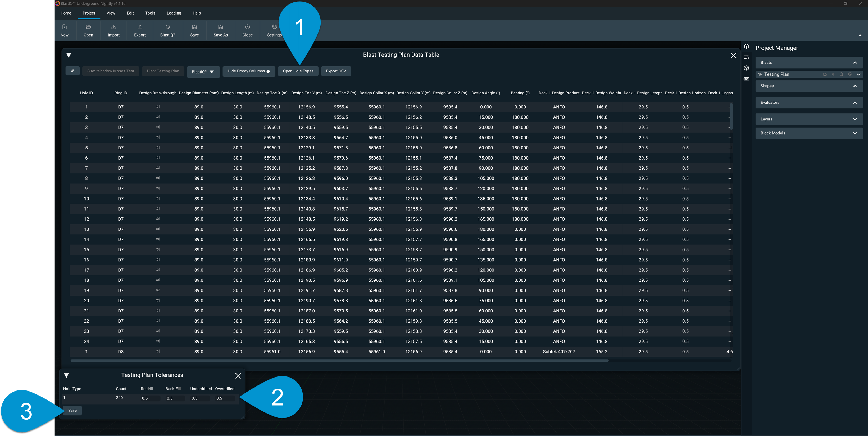Viewport: 868px width, 436px height.
Task: Select the layers stack icon in sidebar
Action: pos(746,47)
